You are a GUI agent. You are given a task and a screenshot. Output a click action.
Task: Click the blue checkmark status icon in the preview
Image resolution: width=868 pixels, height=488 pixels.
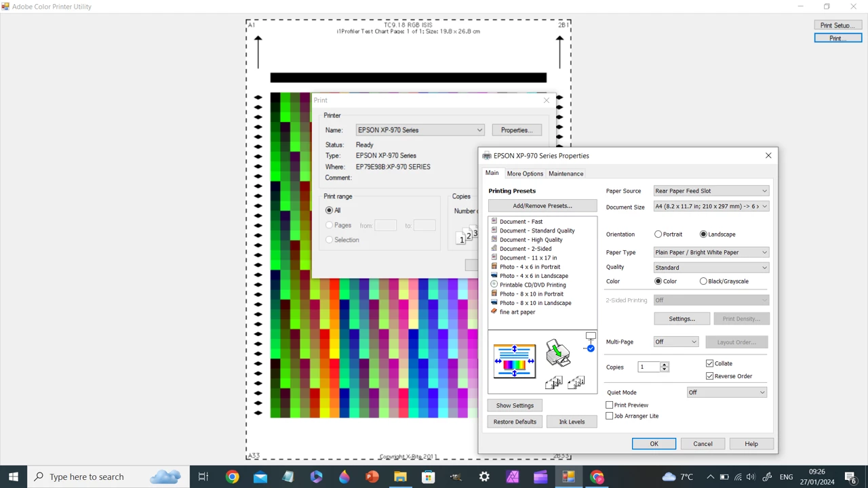pos(591,348)
